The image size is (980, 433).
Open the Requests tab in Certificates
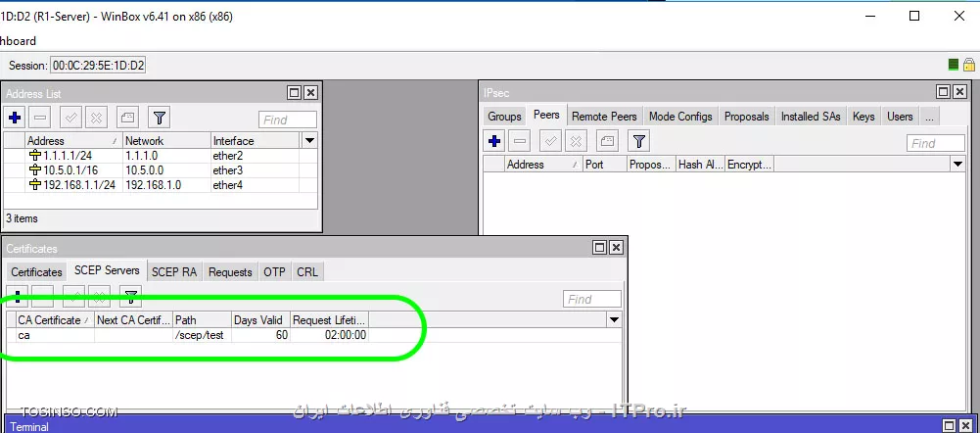click(230, 272)
